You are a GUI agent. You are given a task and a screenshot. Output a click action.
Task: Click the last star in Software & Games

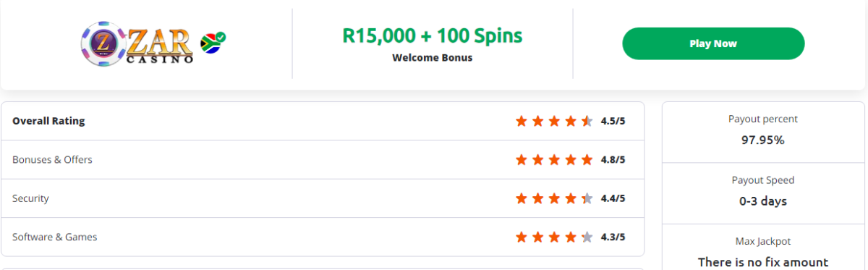(587, 237)
